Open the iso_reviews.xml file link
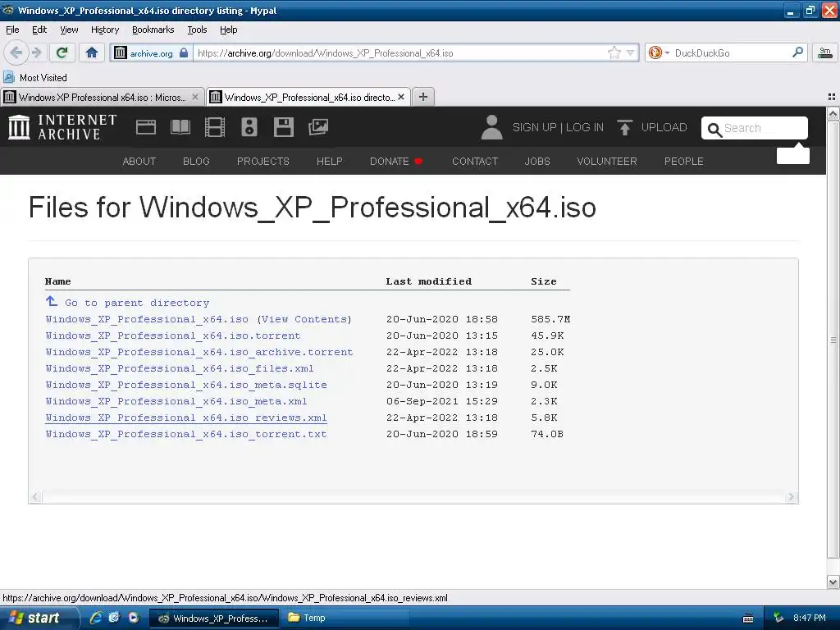 click(x=186, y=418)
